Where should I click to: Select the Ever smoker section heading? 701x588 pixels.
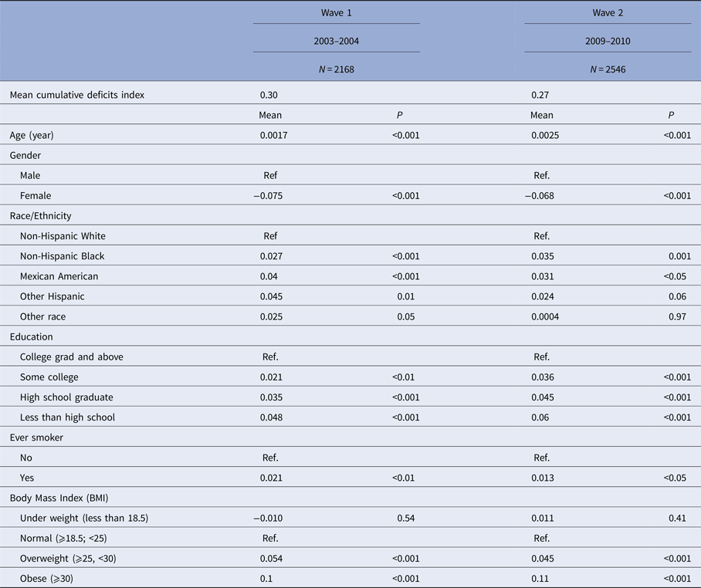click(36, 438)
